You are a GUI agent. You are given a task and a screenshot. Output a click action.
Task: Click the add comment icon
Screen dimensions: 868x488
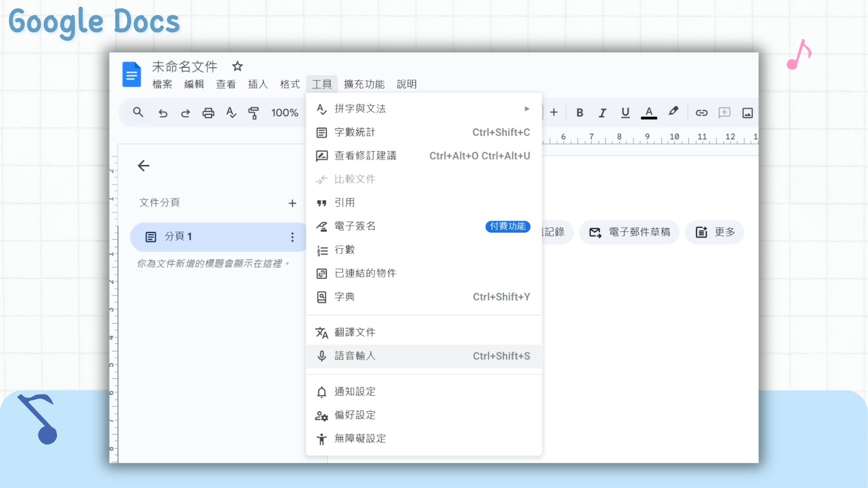pos(724,113)
